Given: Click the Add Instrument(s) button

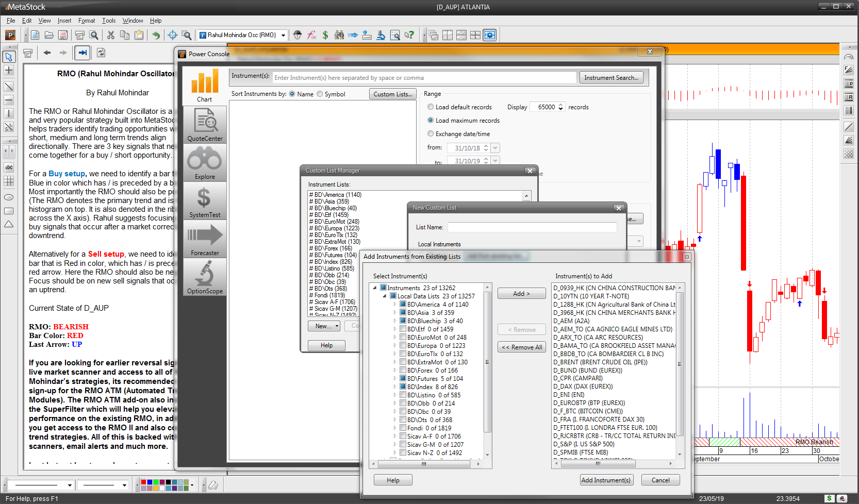Looking at the screenshot, I should [x=606, y=480].
